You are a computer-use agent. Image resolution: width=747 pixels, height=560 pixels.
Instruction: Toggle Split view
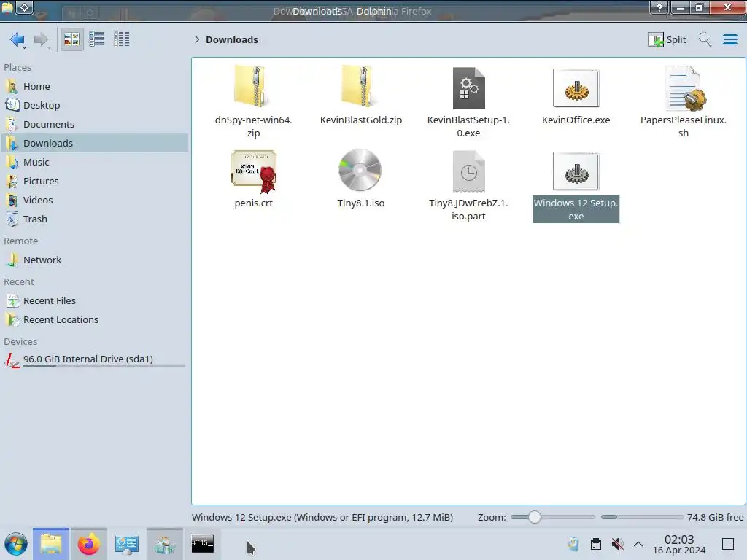point(667,39)
